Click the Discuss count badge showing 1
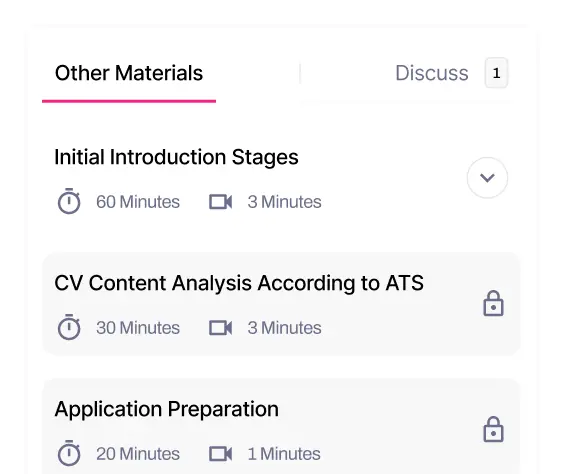Image resolution: width=563 pixels, height=474 pixels. pyautogui.click(x=496, y=73)
